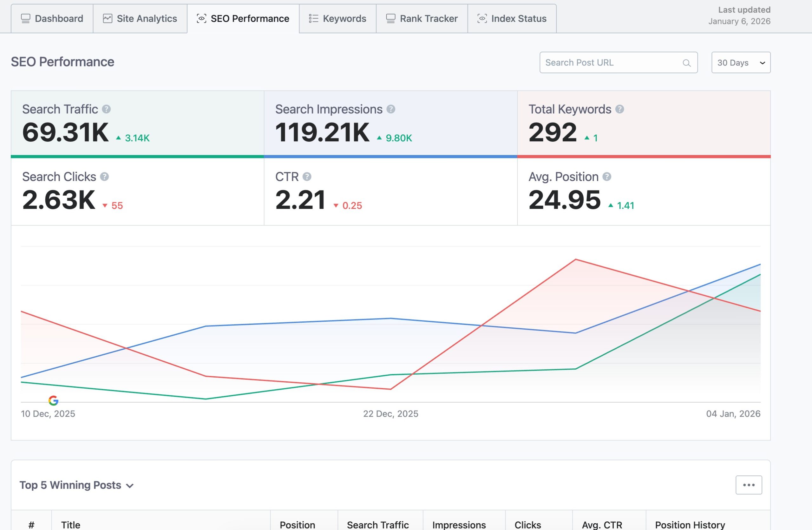Collapse the Top 5 Winning Posts section
The width and height of the screenshot is (812, 530).
pos(130,485)
